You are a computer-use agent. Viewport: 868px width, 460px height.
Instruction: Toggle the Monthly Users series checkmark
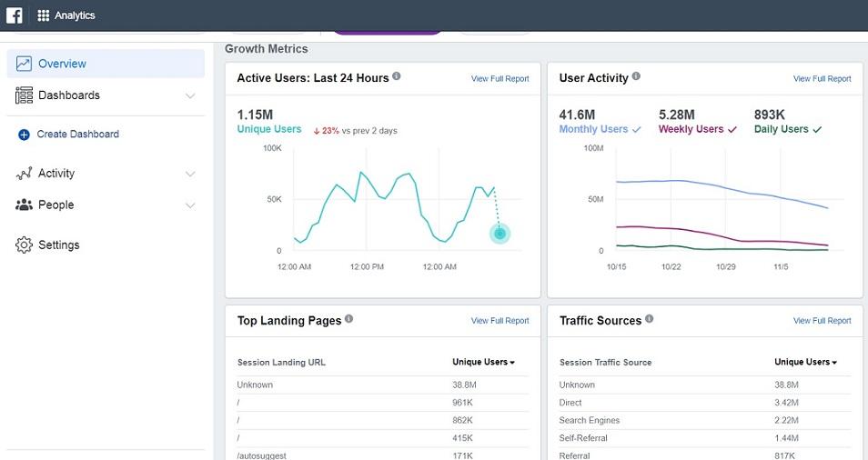click(637, 129)
